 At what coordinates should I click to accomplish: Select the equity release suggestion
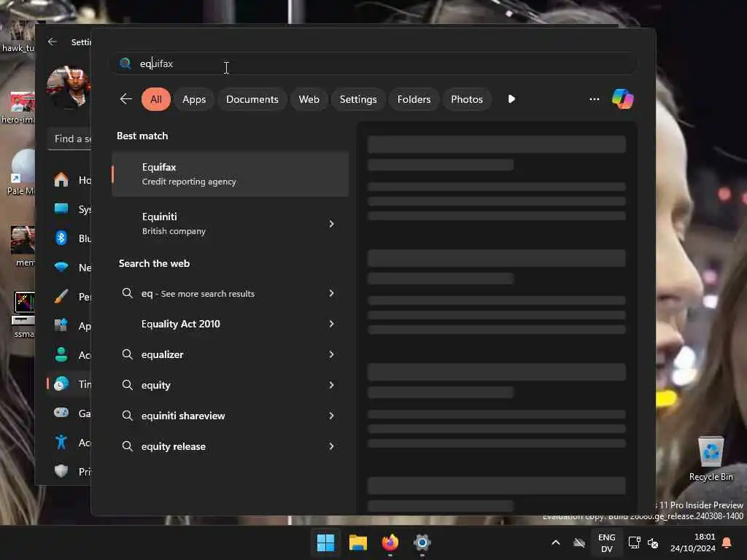click(230, 446)
